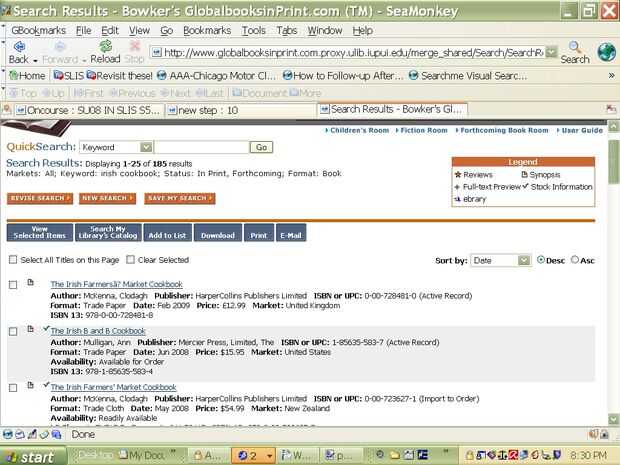Screen dimensions: 620x465
Task: Click the E-Mail button
Action: pos(291,232)
